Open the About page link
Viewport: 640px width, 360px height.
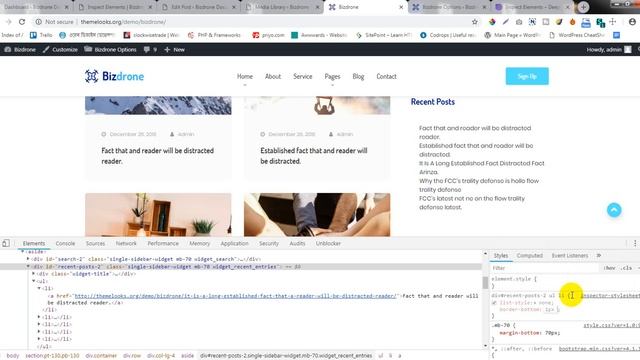273,76
